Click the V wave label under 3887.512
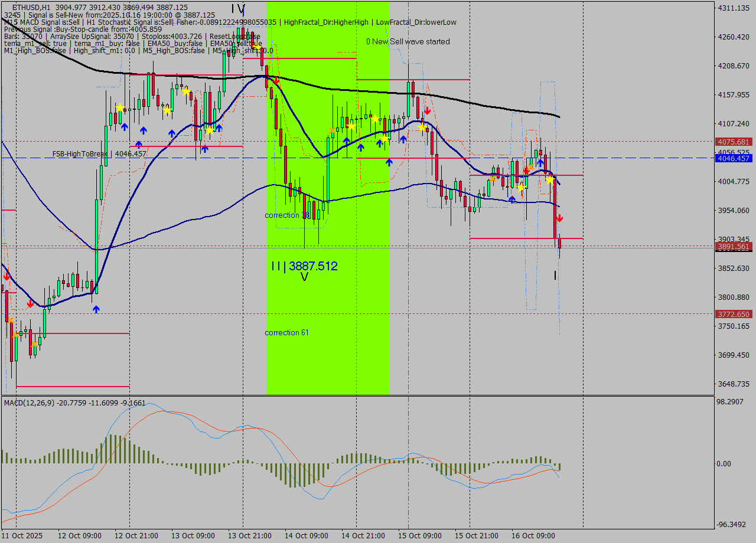The image size is (756, 543). point(304,277)
